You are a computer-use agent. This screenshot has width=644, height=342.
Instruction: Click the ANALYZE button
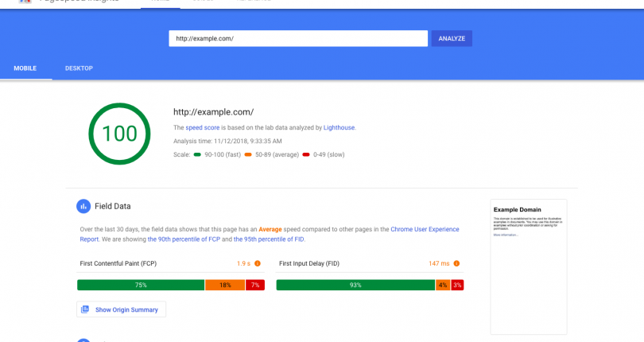pos(452,39)
